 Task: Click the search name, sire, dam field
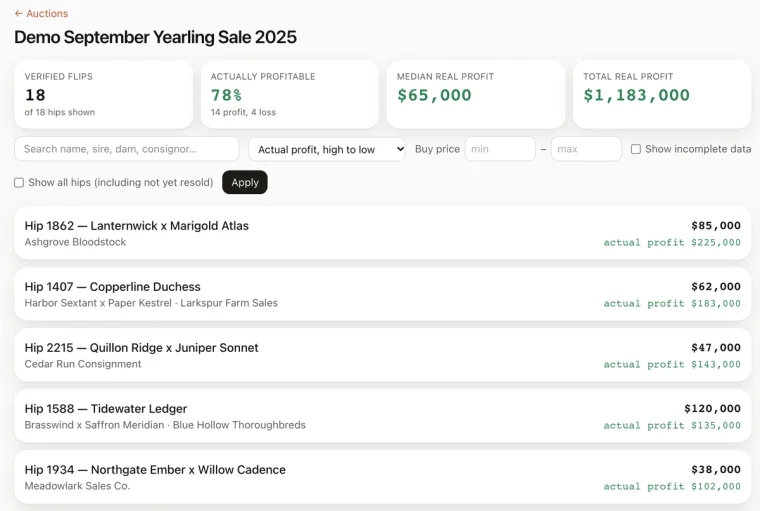click(127, 149)
